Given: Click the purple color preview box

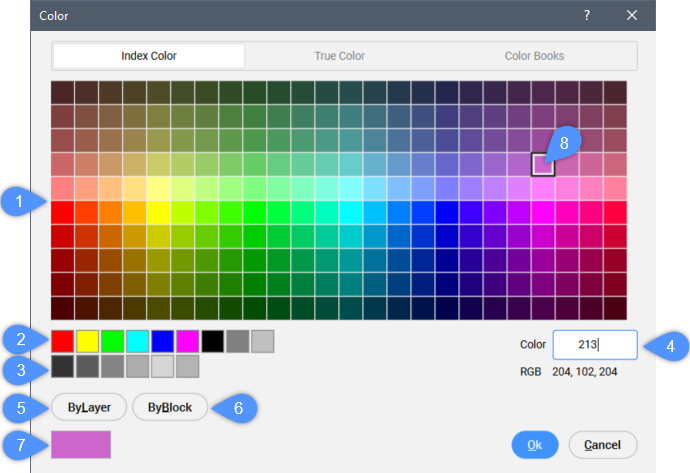Looking at the screenshot, I should coord(81,444).
